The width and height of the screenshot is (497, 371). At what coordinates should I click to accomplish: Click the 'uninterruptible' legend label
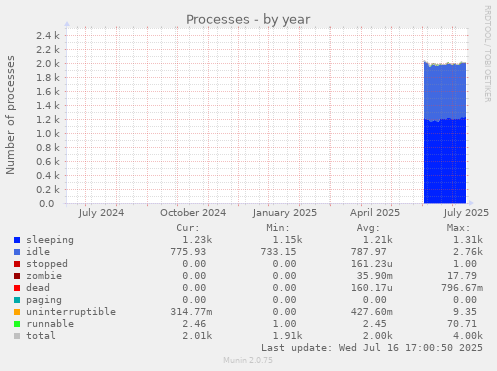71,312
